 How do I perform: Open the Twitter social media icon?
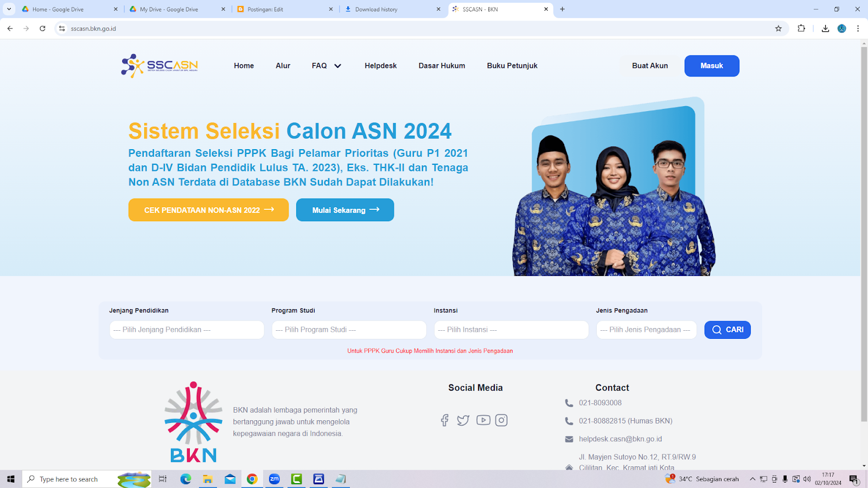[x=463, y=420]
